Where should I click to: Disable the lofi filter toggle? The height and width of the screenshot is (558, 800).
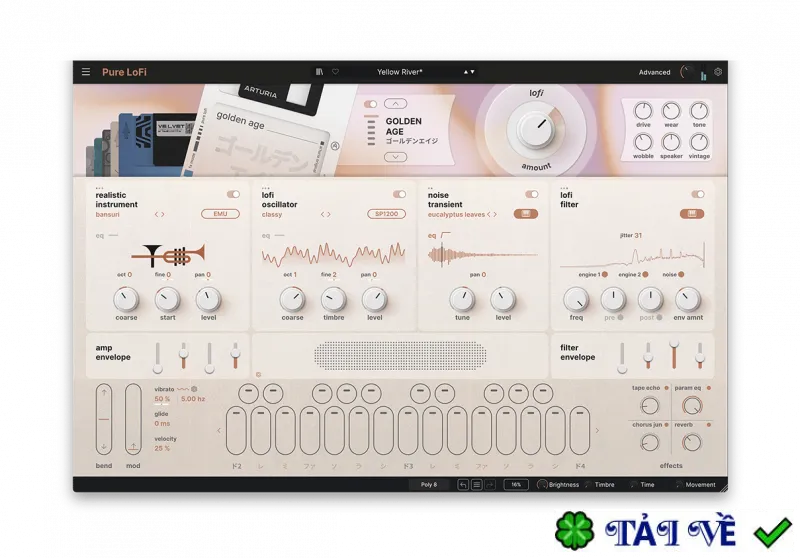[697, 194]
